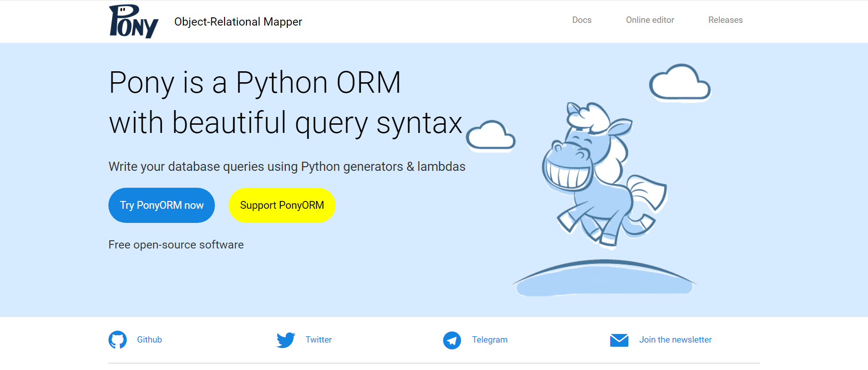
Task: Select the Join the newsletter link
Action: click(675, 340)
